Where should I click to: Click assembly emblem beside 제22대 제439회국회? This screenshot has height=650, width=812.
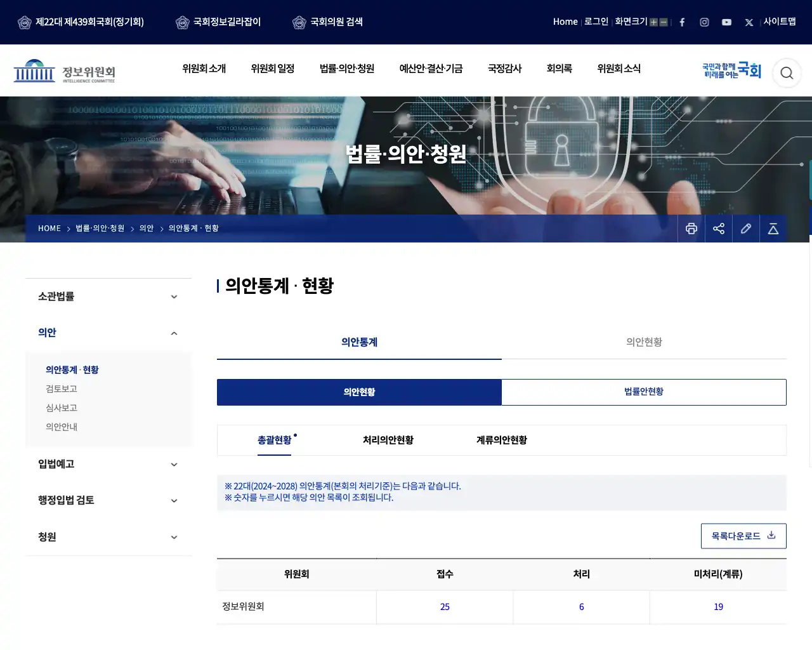click(x=25, y=22)
